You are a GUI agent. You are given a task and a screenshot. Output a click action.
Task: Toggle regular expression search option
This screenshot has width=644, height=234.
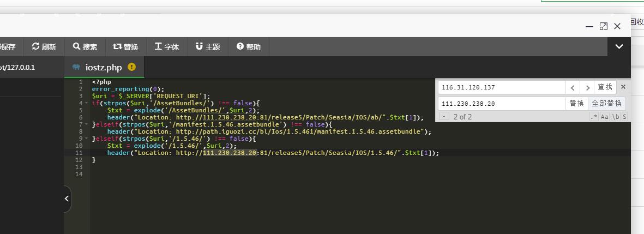coord(594,117)
